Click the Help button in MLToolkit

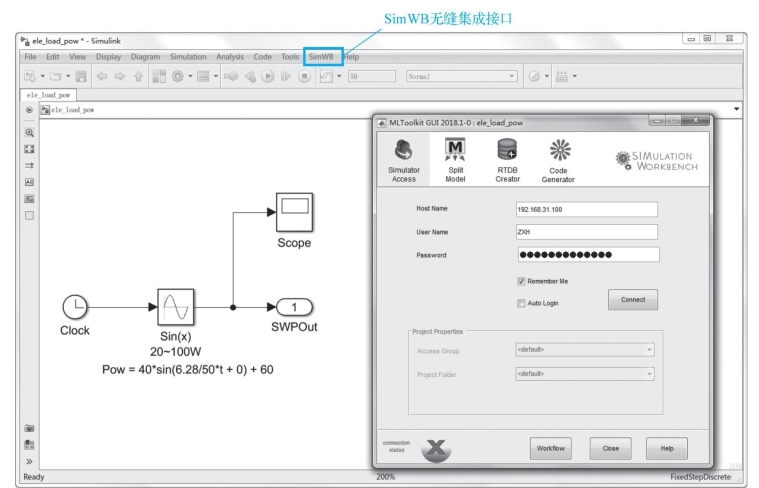pos(667,448)
